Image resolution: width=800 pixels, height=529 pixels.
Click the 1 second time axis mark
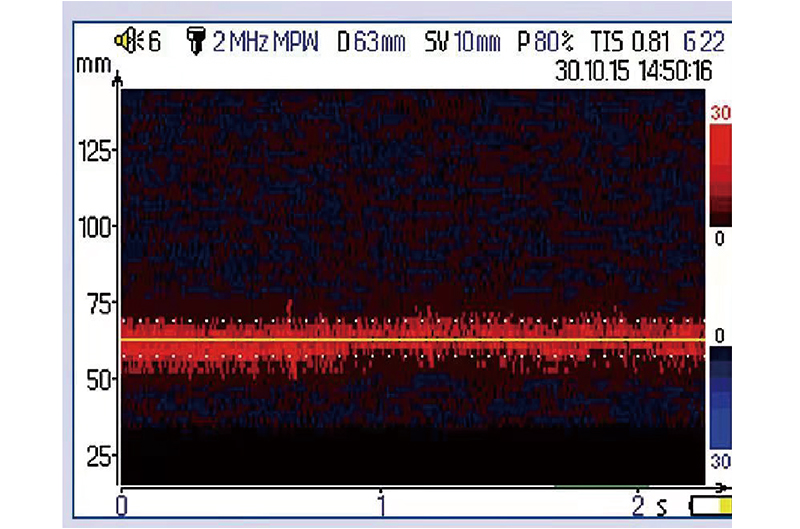click(381, 503)
